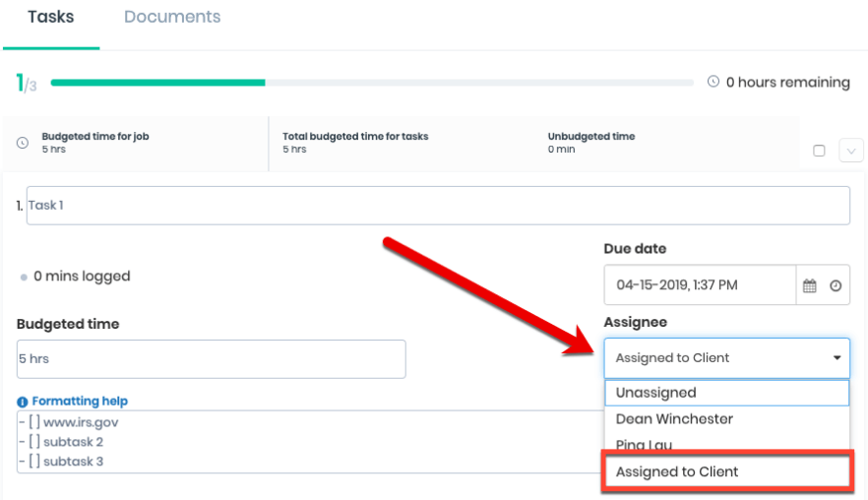Click the Task 1 name field
Image resolution: width=868 pixels, height=500 pixels.
coord(438,206)
